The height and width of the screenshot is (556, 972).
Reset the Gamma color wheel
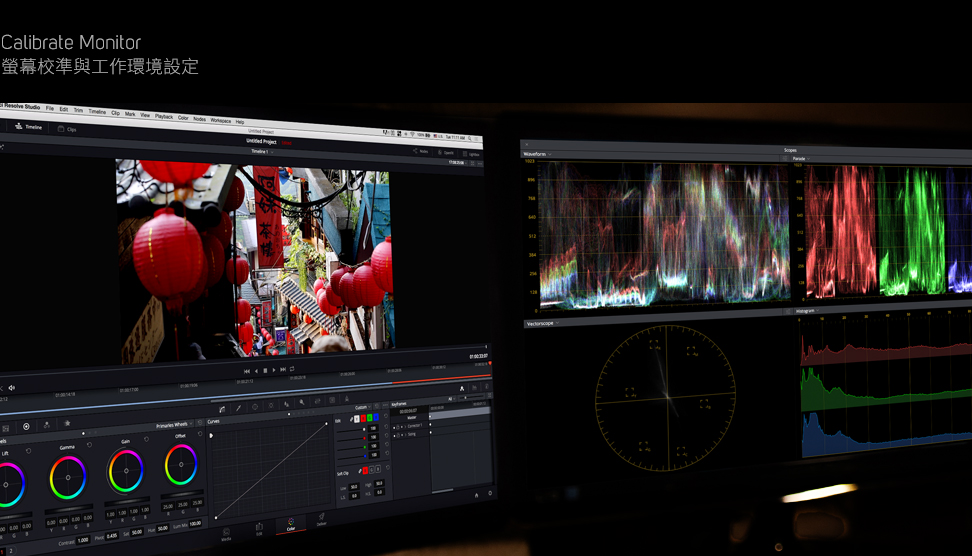[x=89, y=444]
